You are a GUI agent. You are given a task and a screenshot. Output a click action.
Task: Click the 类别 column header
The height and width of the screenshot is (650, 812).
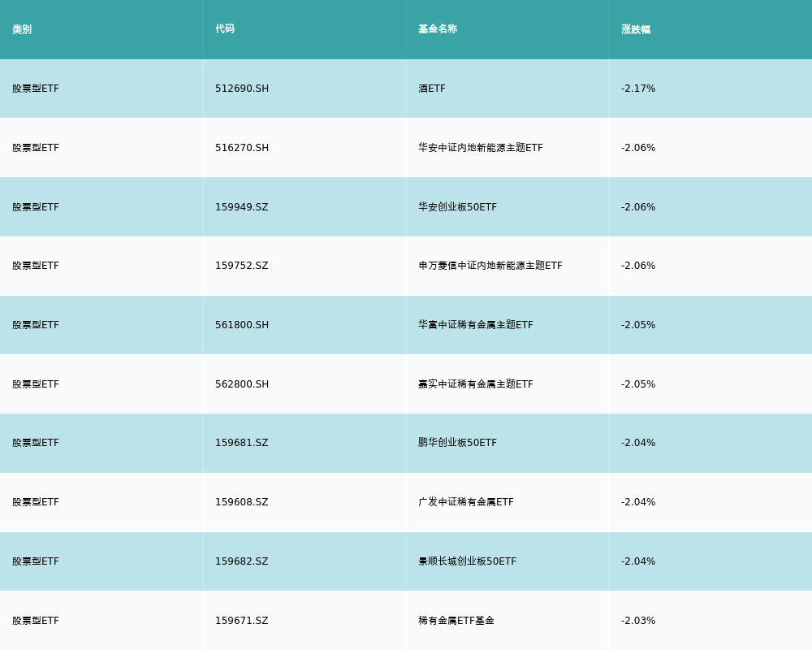(22, 29)
